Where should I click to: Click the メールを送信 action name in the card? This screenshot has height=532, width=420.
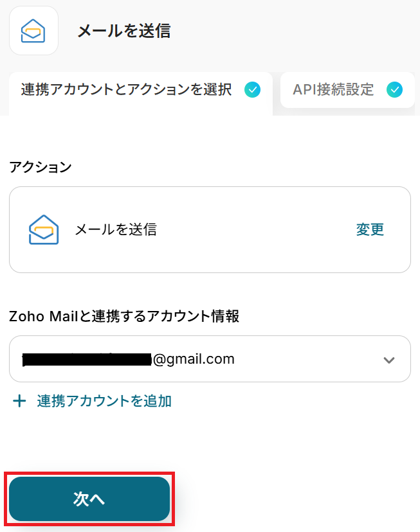pyautogui.click(x=116, y=229)
